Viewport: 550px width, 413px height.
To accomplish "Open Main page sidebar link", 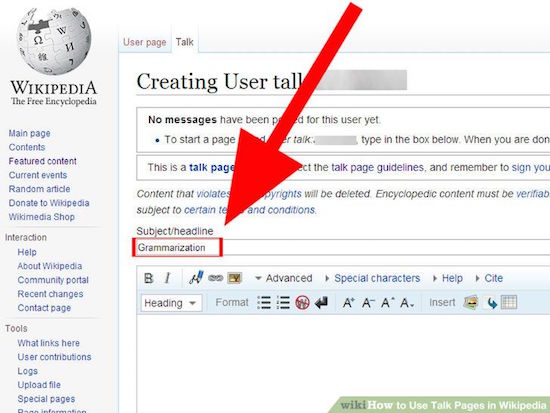I will (29, 133).
